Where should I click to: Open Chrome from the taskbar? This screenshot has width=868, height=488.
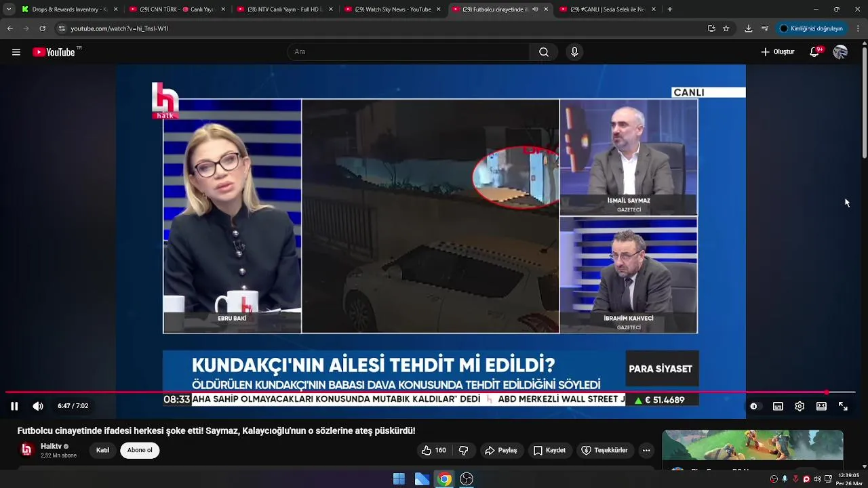point(444,479)
